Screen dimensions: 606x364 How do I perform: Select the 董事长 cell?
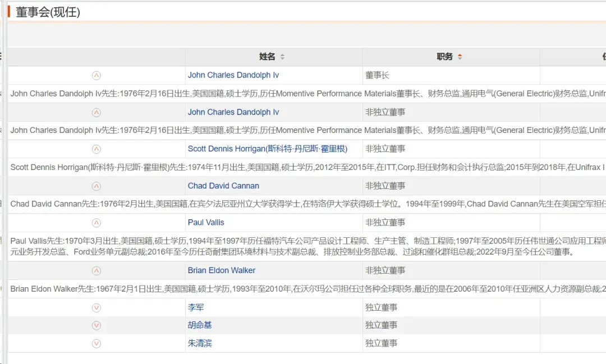pyautogui.click(x=451, y=75)
